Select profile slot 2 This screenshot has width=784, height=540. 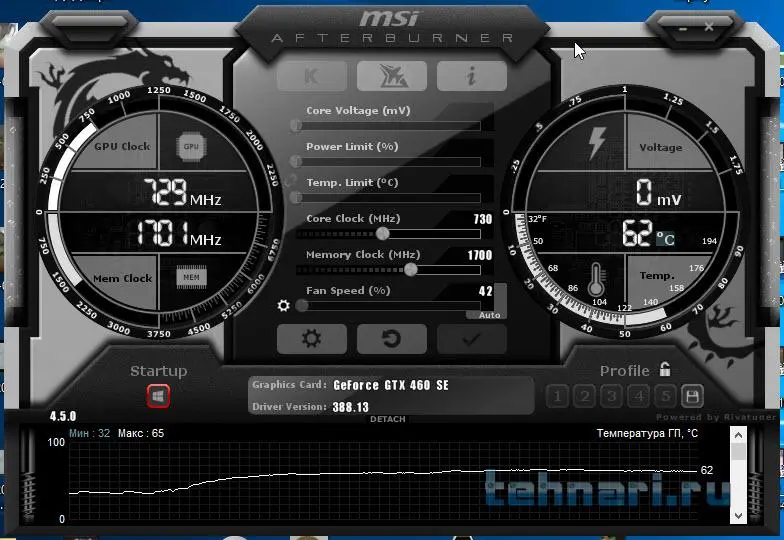[x=584, y=396]
